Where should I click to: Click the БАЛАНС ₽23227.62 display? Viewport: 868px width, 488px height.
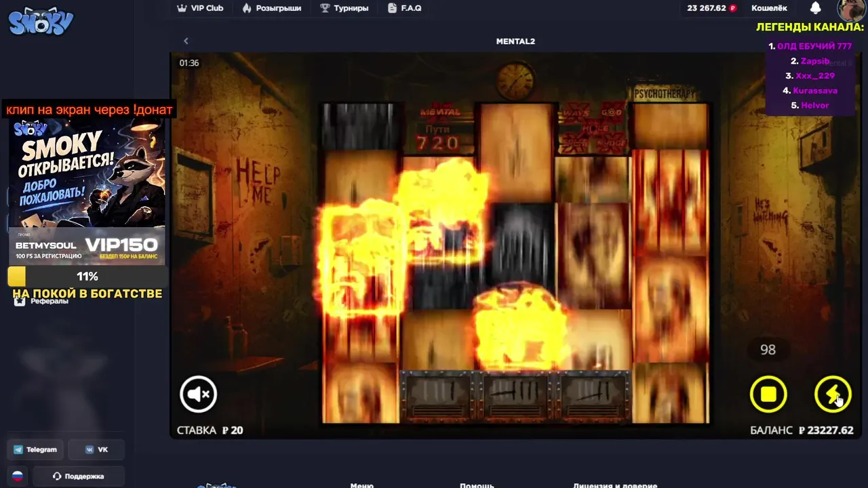[802, 430]
